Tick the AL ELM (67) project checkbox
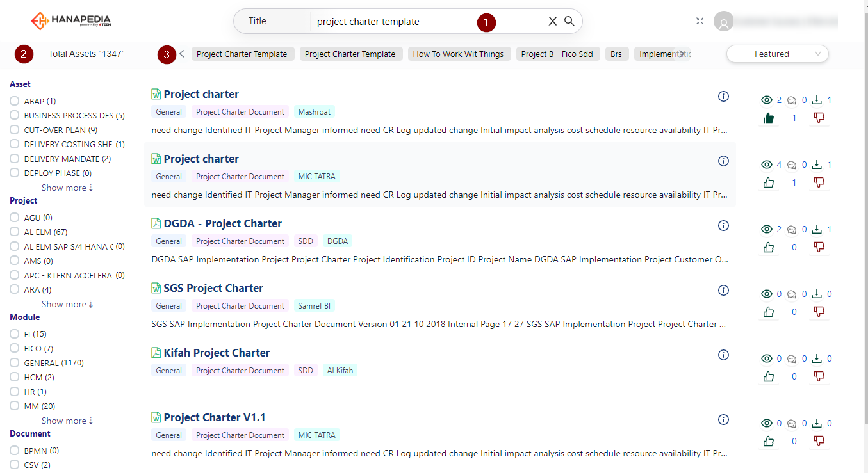 click(15, 232)
